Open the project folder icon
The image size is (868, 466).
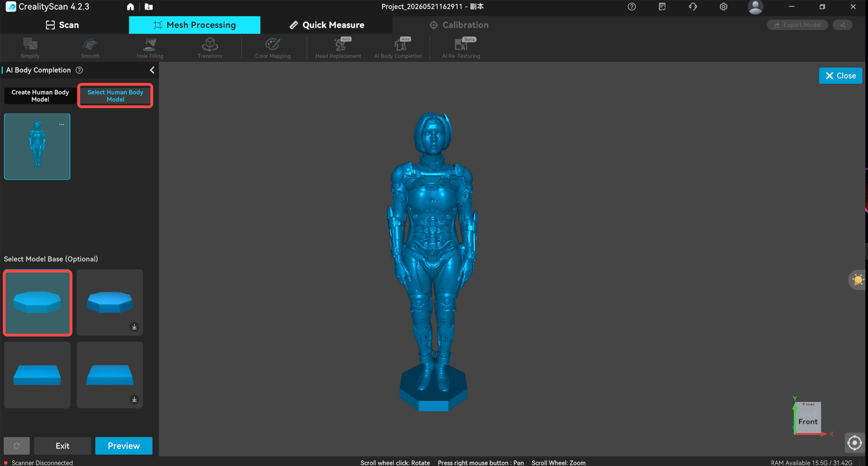[148, 7]
